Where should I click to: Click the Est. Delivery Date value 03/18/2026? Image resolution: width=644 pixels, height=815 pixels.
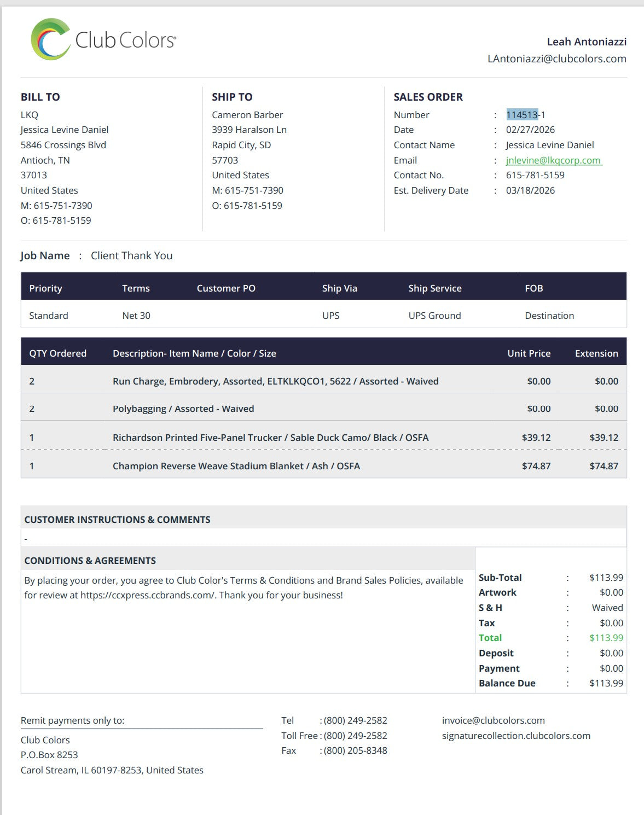(530, 190)
